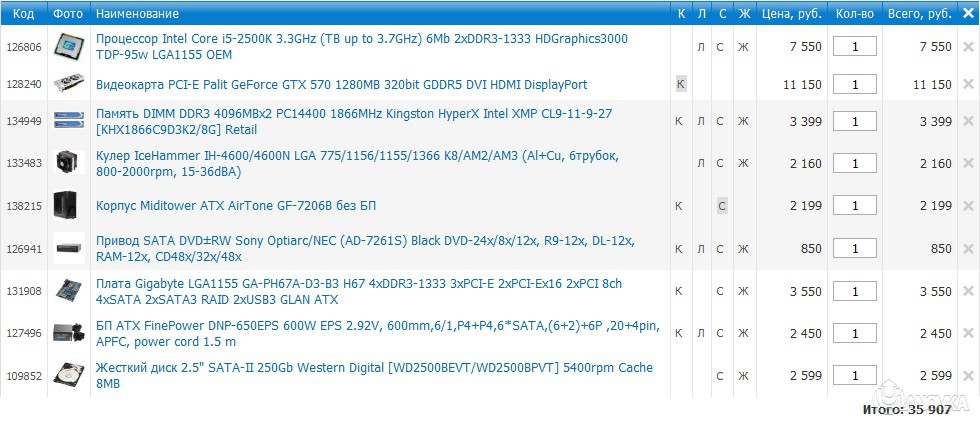
Task: Click К availability mark in Gigabyte motherboard row
Action: point(679,291)
